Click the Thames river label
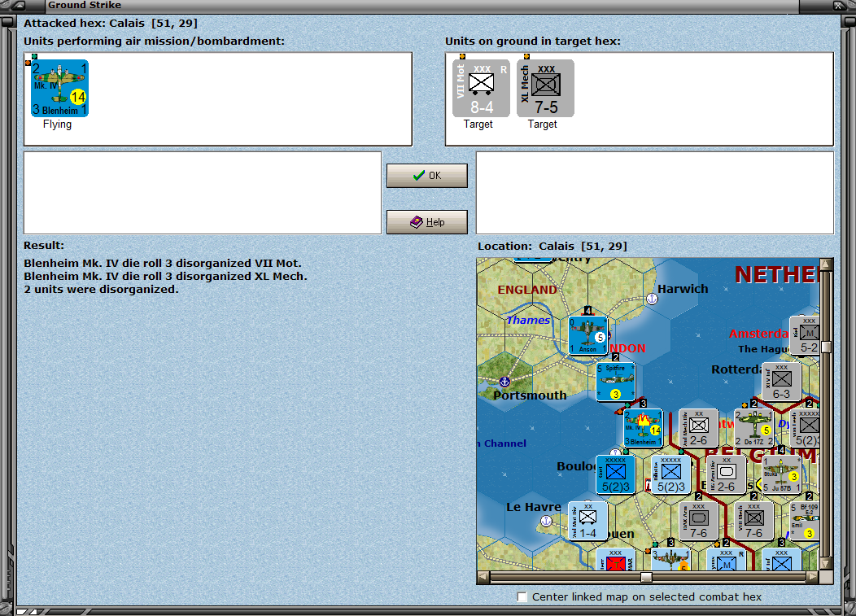 click(528, 320)
